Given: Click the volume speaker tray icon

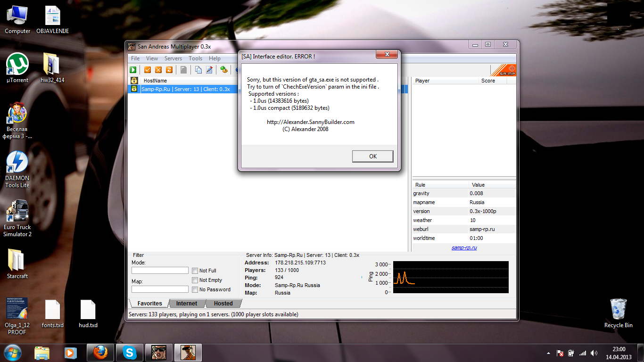Looking at the screenshot, I should click(x=594, y=353).
